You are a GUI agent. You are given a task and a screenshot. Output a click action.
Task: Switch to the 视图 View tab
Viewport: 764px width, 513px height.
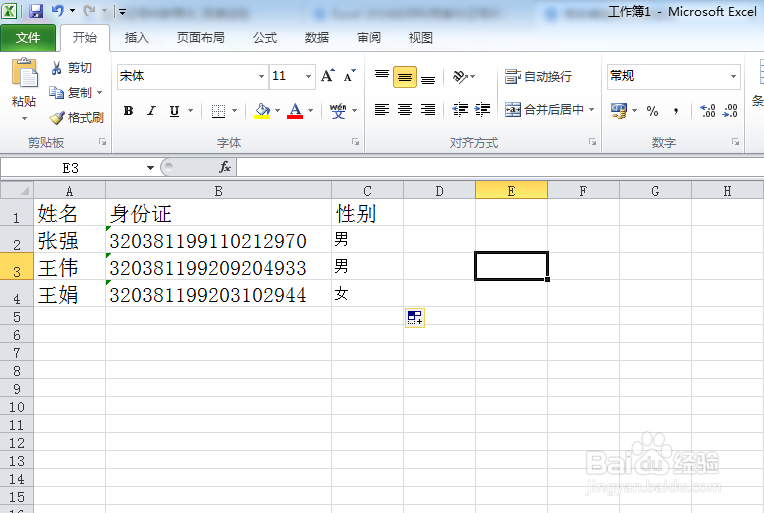tap(420, 38)
